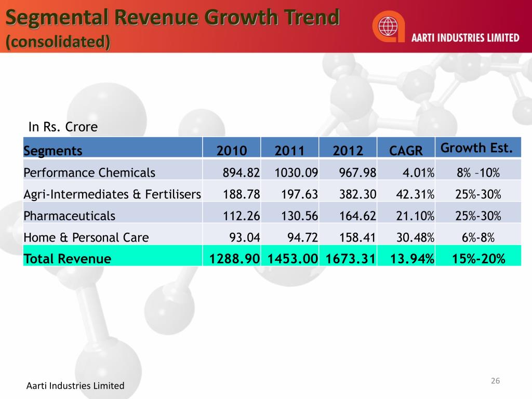Click the 'In Rs. Crore' label

click(x=63, y=127)
